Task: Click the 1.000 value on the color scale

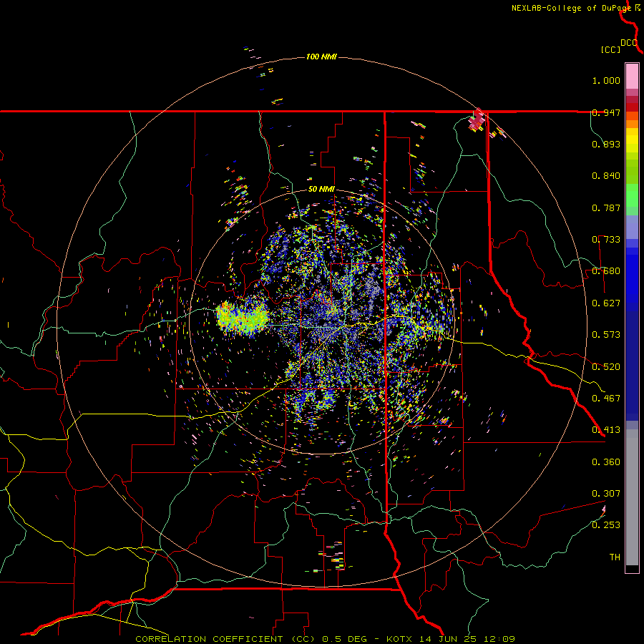Action: pos(606,80)
